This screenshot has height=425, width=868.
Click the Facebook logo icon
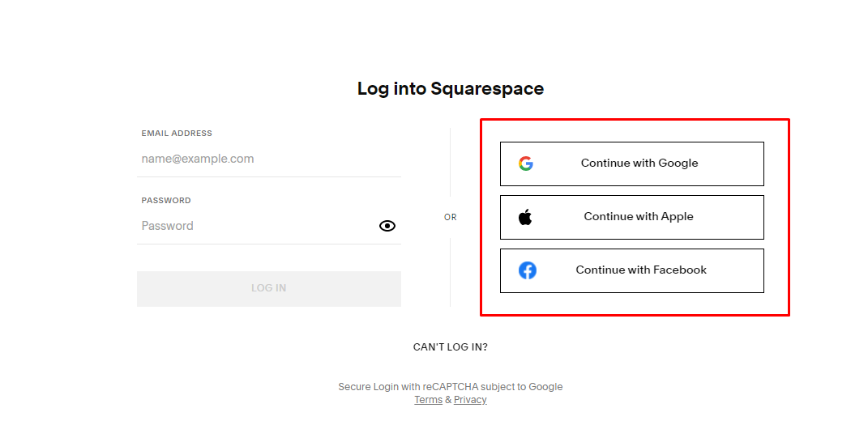pos(528,270)
